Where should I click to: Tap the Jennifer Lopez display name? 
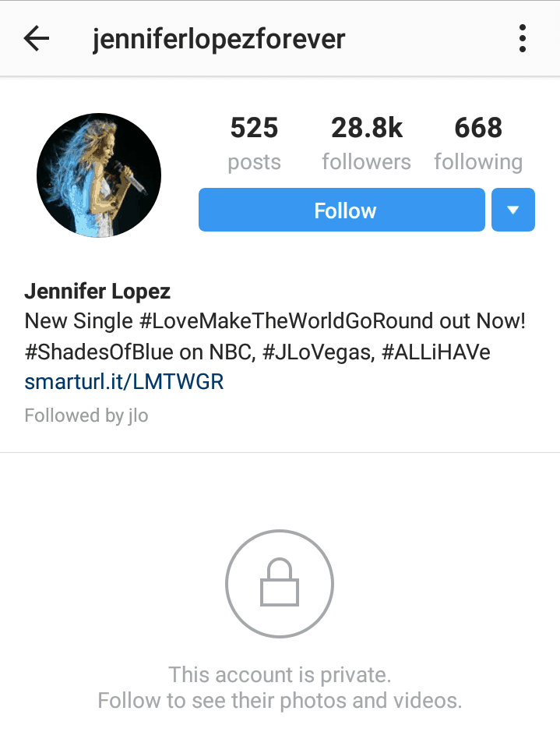point(97,292)
